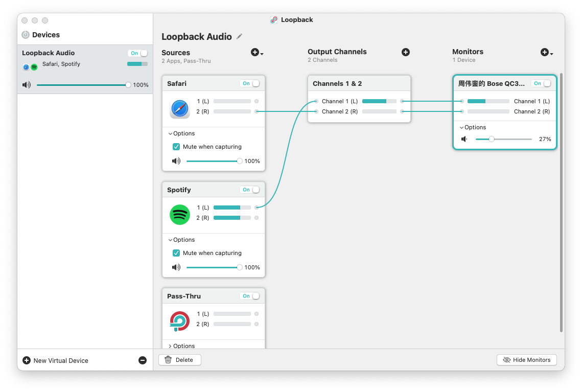
Task: Open the add Sources dropdown menu
Action: pyautogui.click(x=257, y=53)
